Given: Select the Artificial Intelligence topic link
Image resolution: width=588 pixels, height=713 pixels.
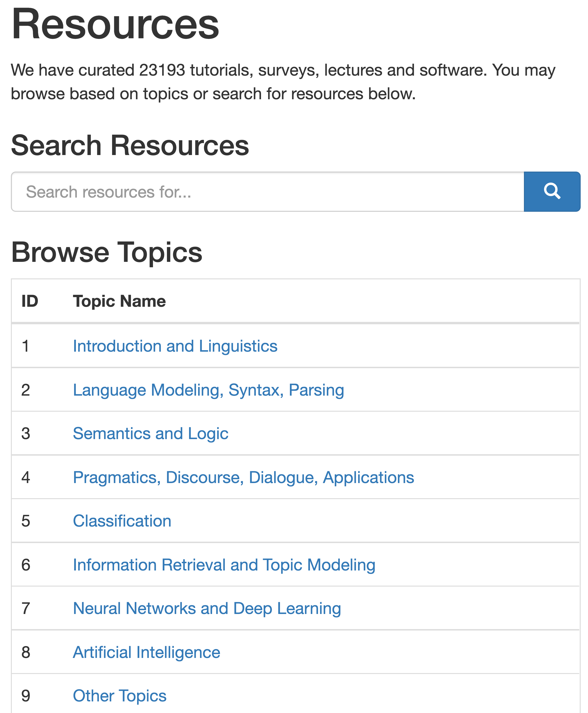Looking at the screenshot, I should 146,652.
